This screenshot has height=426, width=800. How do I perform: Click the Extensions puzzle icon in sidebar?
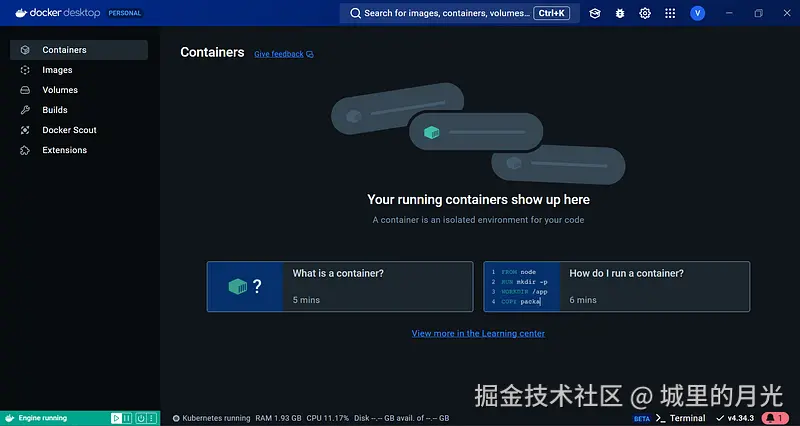tap(25, 150)
